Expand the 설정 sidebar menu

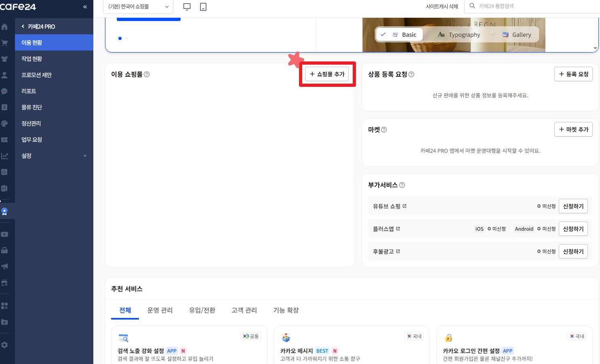pos(54,156)
